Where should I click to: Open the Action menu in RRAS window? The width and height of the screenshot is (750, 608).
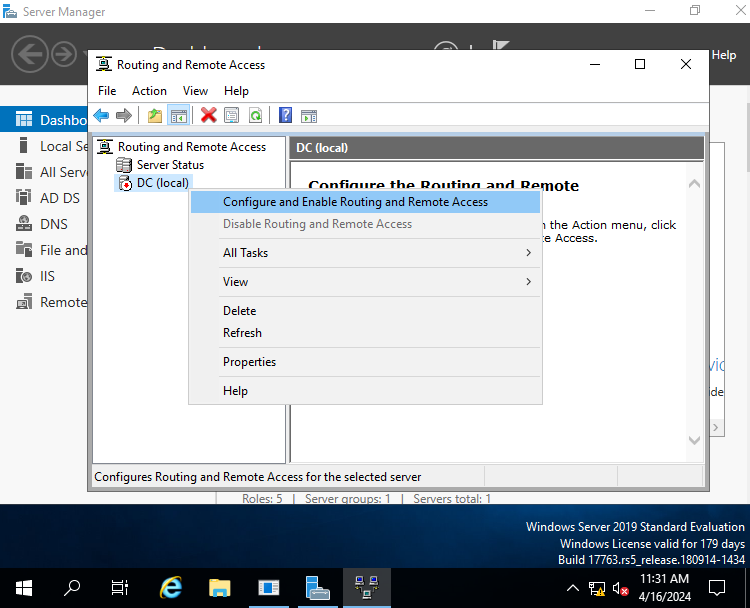pyautogui.click(x=150, y=91)
